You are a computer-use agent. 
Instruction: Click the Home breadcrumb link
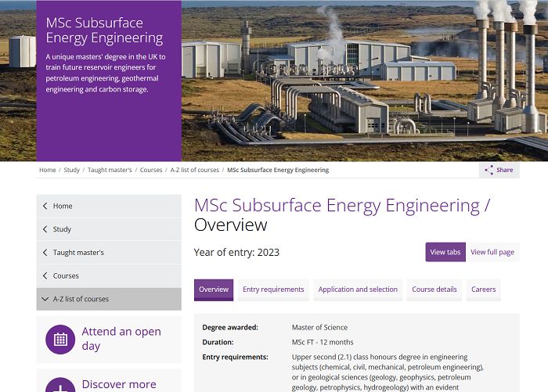pos(47,170)
